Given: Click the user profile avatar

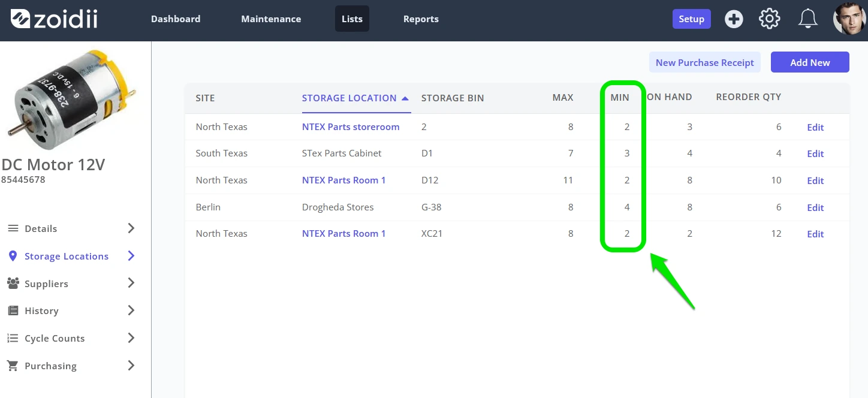Looking at the screenshot, I should (850, 19).
